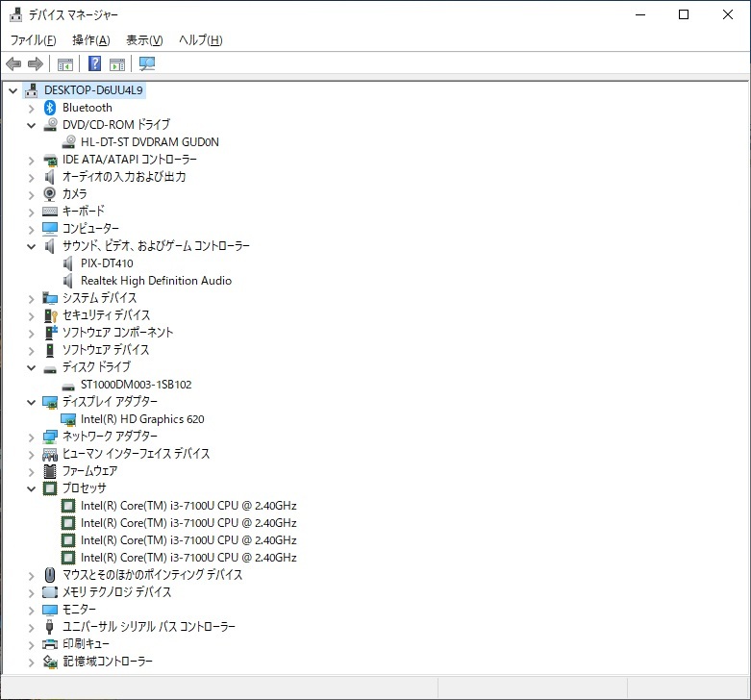The width and height of the screenshot is (751, 700).
Task: Click the カメラ webcam icon
Action: (51, 194)
